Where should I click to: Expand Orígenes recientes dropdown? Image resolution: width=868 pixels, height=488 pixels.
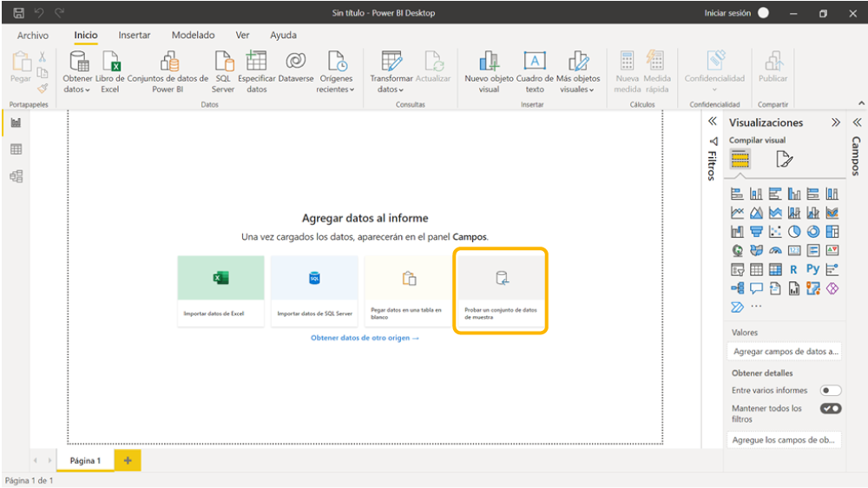[x=335, y=72]
